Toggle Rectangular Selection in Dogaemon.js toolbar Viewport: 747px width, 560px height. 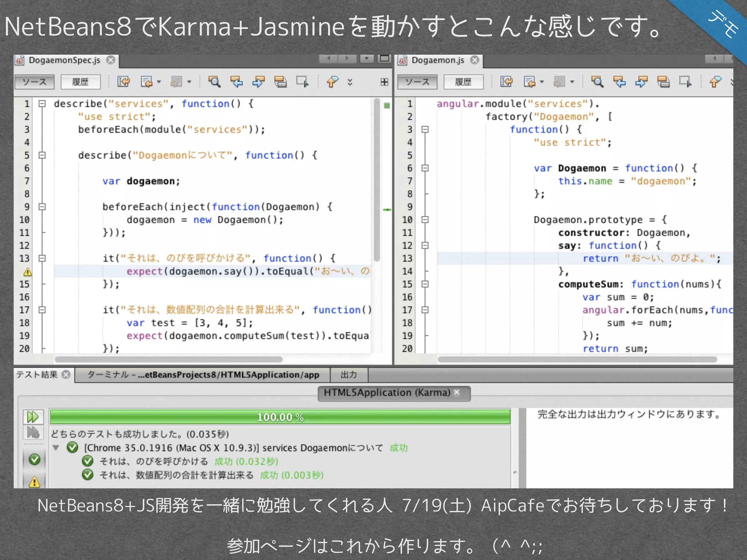685,82
